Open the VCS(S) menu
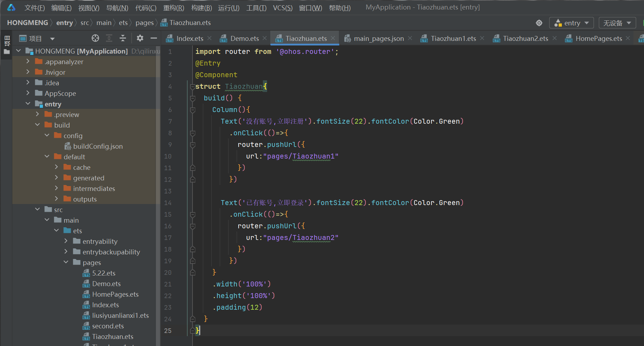644x346 pixels. click(x=283, y=8)
